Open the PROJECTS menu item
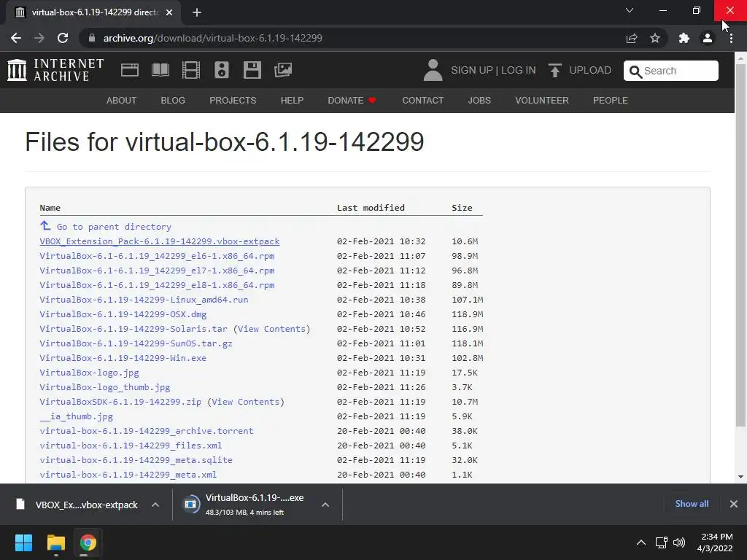This screenshot has height=560, width=747. (233, 101)
